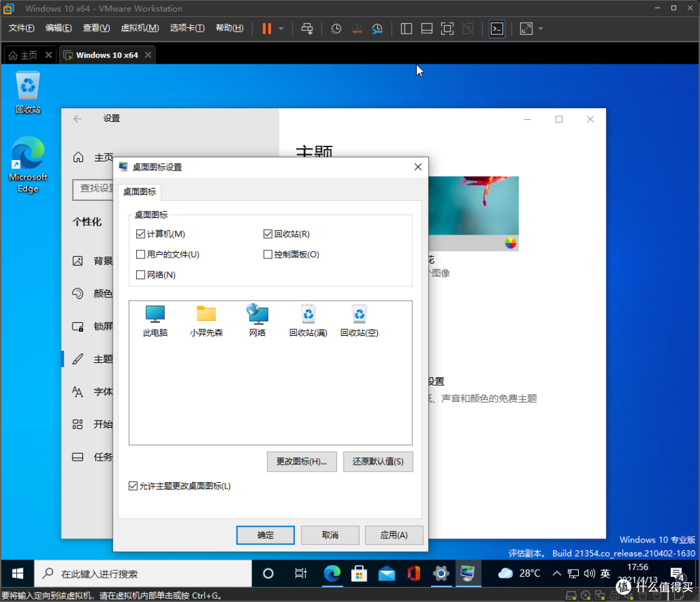Screen dimensions: 700x602
Task: Uncheck 计算机(M) desktop icon option
Action: (140, 234)
